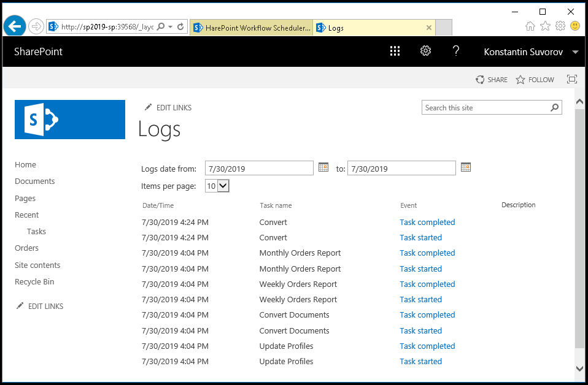
Task: Maximize the browser window
Action: coord(542,12)
